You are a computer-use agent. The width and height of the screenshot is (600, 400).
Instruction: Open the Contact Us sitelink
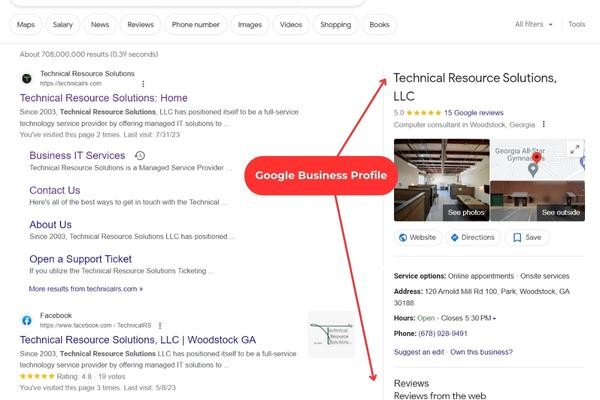click(x=55, y=190)
